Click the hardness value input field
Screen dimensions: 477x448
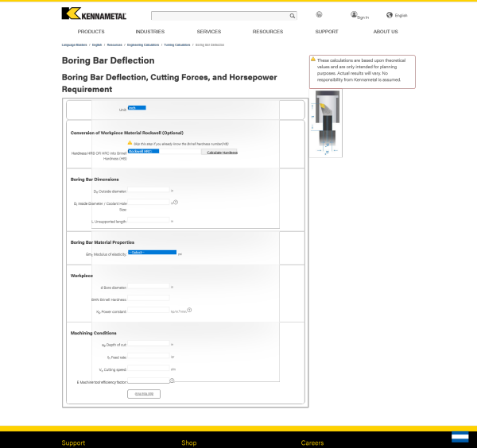[180, 151]
